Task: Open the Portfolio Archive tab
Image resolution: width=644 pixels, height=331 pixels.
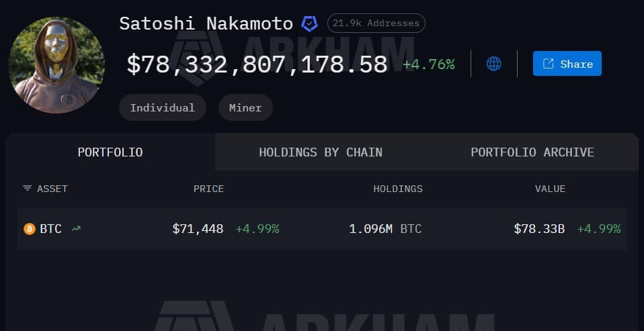Action: [532, 152]
